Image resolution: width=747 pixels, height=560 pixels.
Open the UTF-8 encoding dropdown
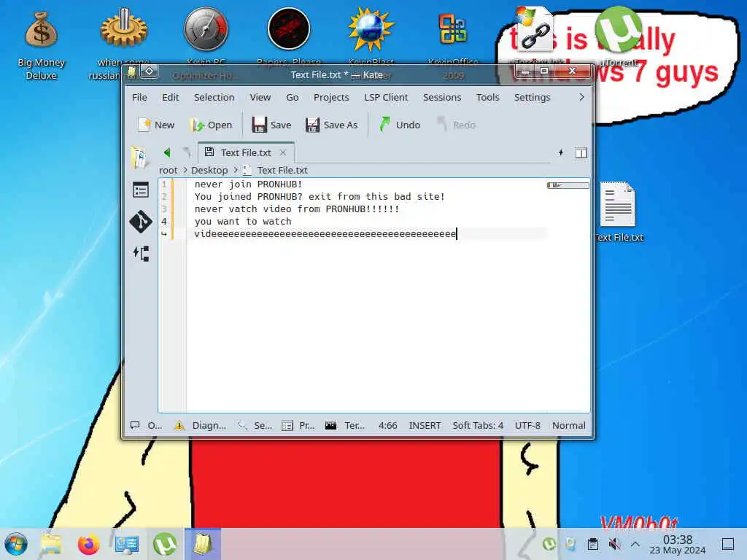[527, 425]
